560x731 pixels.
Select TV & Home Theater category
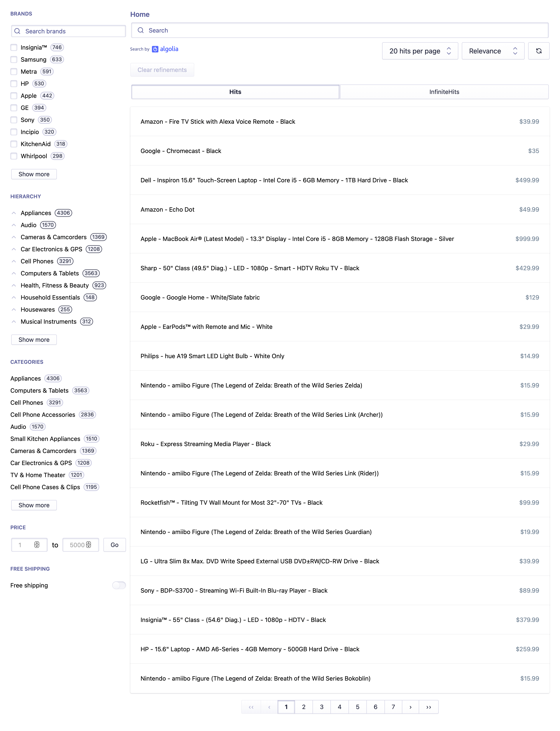[38, 475]
